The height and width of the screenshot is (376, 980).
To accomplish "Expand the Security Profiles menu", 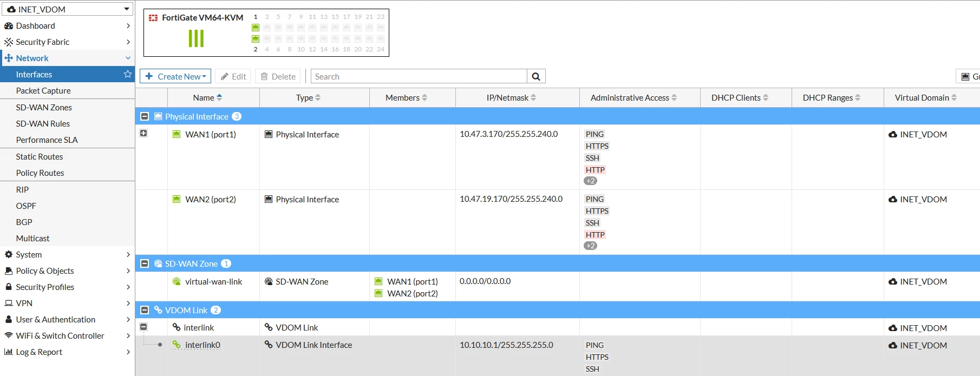I will 67,287.
